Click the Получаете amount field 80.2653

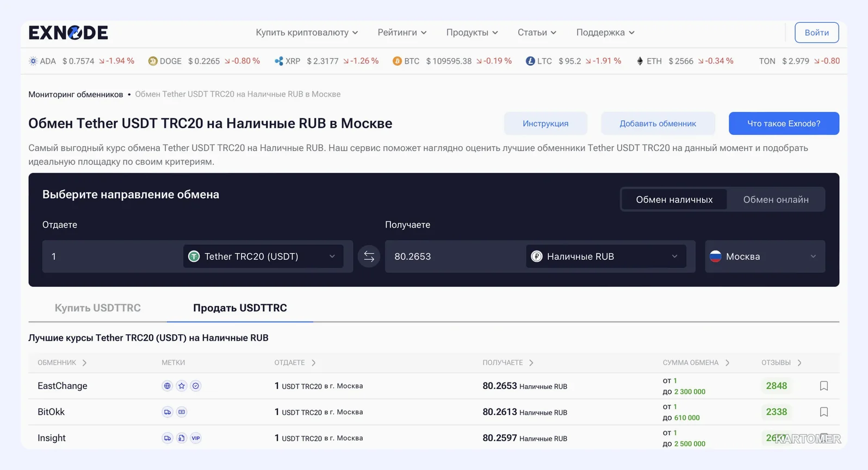click(x=454, y=256)
